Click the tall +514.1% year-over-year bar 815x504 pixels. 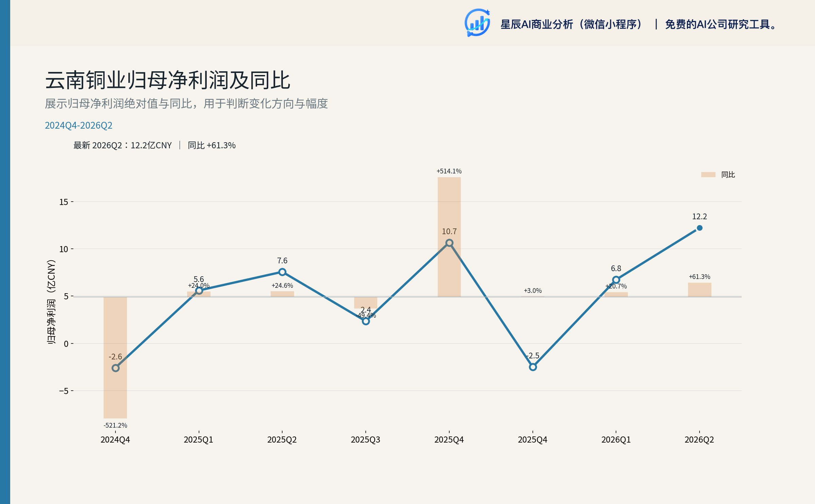(449, 237)
